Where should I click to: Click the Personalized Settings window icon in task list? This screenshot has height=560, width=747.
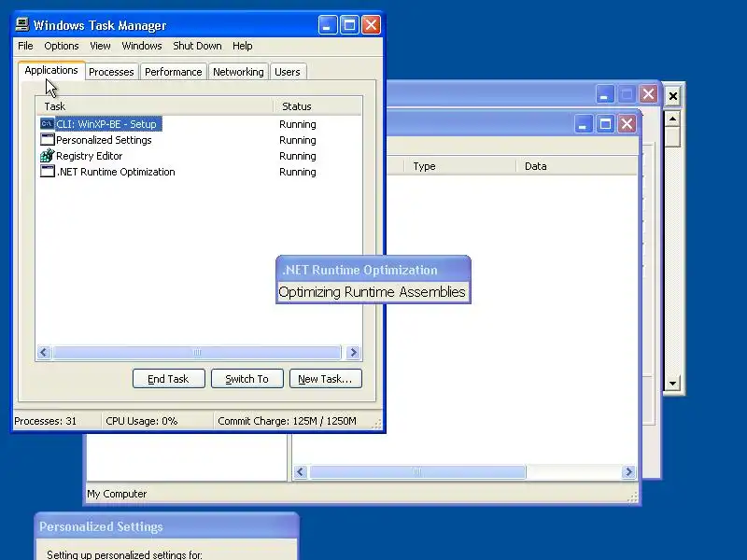(x=48, y=139)
